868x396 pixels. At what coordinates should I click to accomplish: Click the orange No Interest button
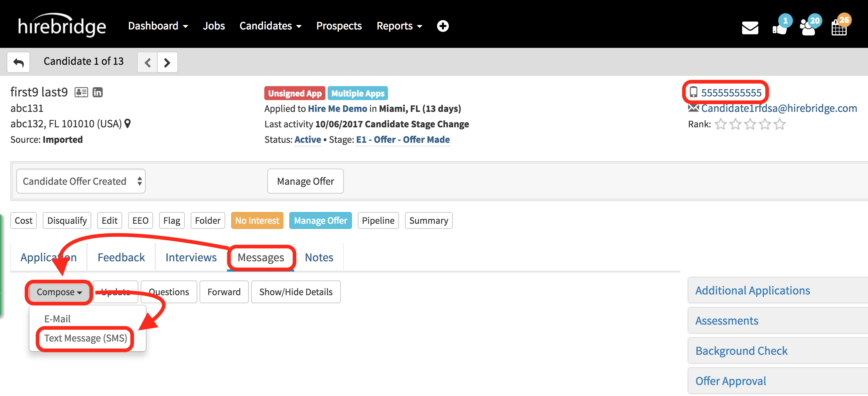tap(257, 220)
